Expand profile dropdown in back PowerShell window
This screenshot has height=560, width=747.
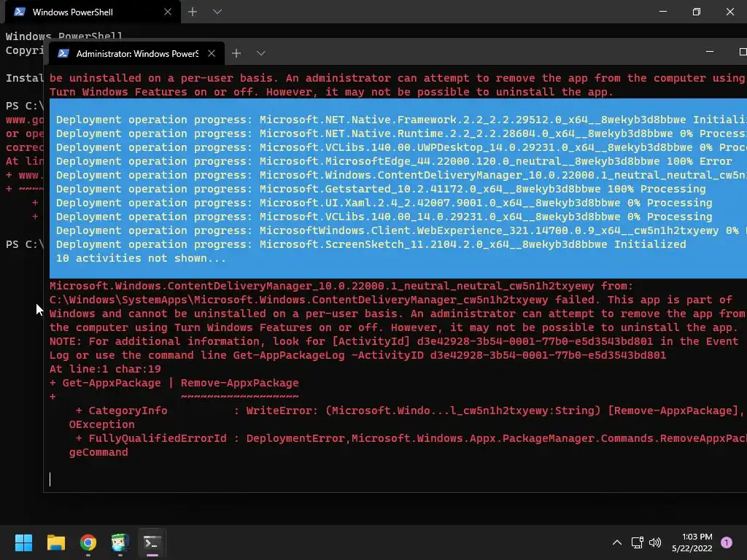tap(217, 12)
